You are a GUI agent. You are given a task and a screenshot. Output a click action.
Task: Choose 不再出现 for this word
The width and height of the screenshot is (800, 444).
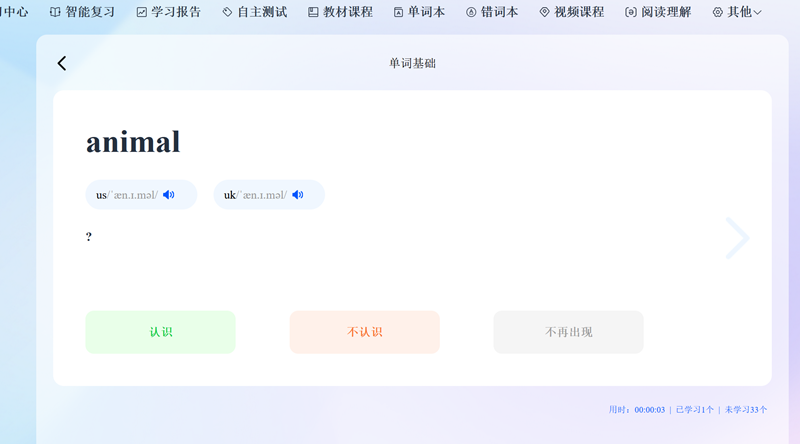coord(568,332)
